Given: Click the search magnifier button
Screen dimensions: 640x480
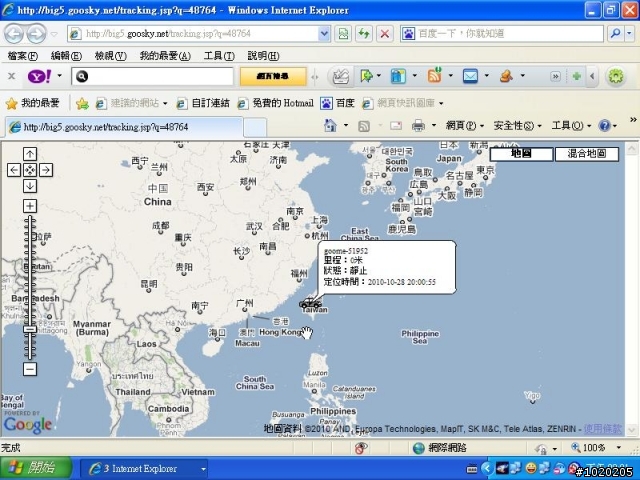Looking at the screenshot, I should coord(615,34).
